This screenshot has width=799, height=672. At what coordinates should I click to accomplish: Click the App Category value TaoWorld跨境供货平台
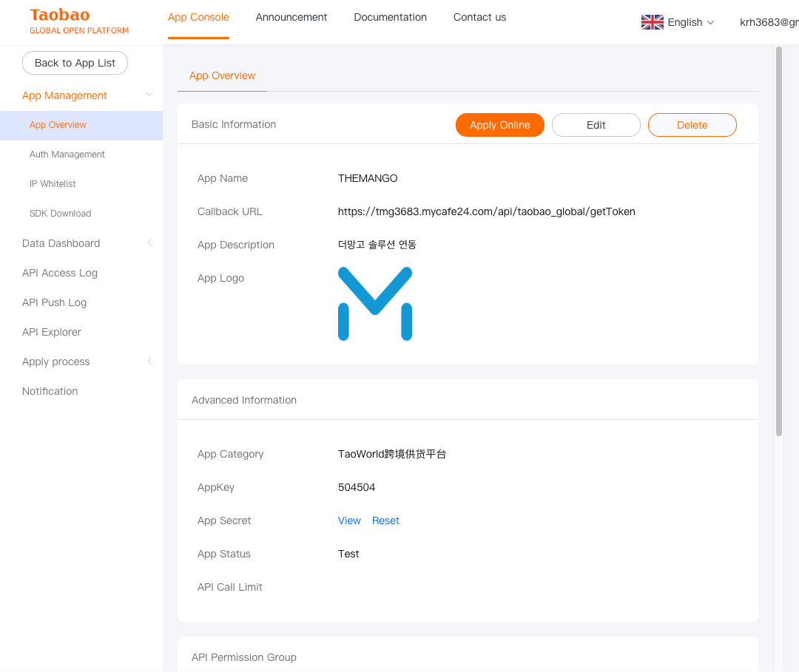391,454
